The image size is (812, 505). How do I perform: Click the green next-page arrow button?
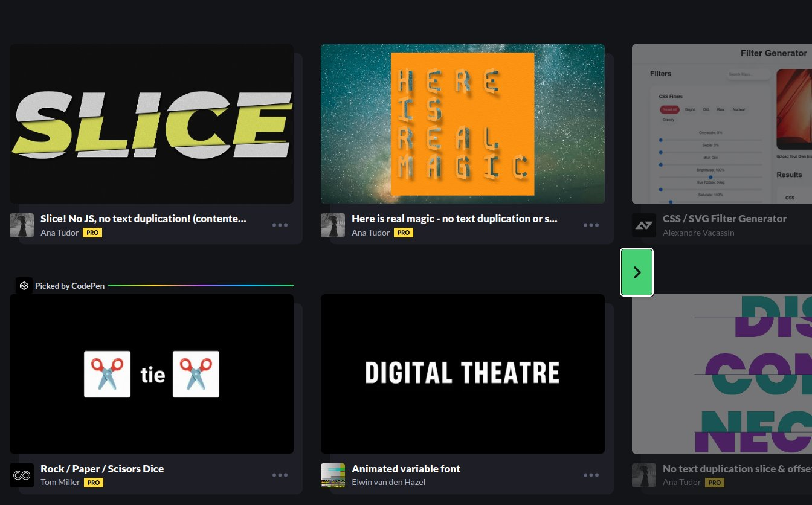[x=637, y=272]
